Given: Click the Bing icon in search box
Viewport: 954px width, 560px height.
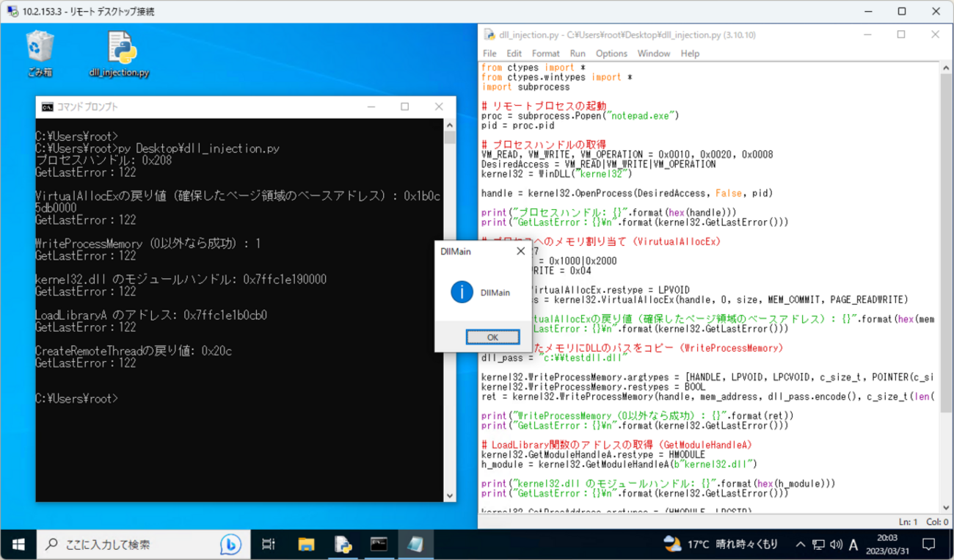Looking at the screenshot, I should (x=230, y=545).
